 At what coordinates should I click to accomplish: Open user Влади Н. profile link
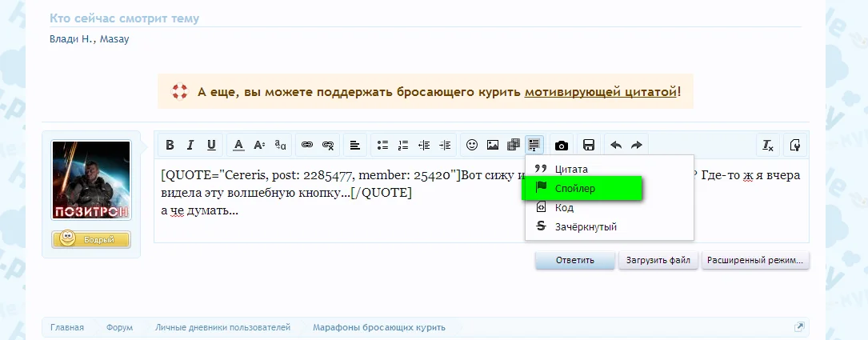click(x=71, y=39)
